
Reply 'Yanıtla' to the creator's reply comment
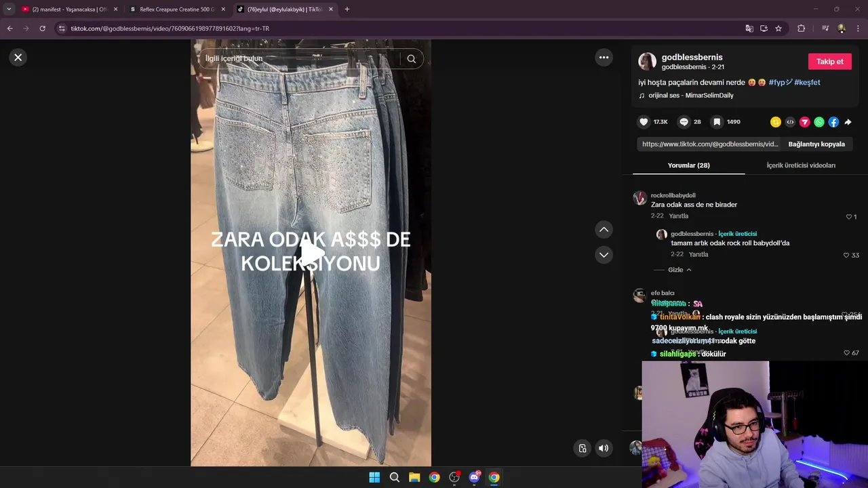coord(698,255)
